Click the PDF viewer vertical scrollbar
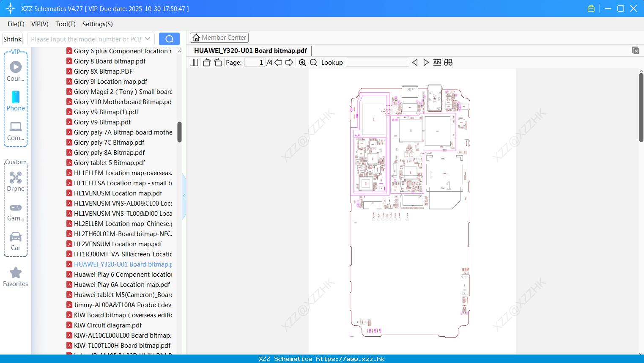This screenshot has height=363, width=644. tap(641, 107)
